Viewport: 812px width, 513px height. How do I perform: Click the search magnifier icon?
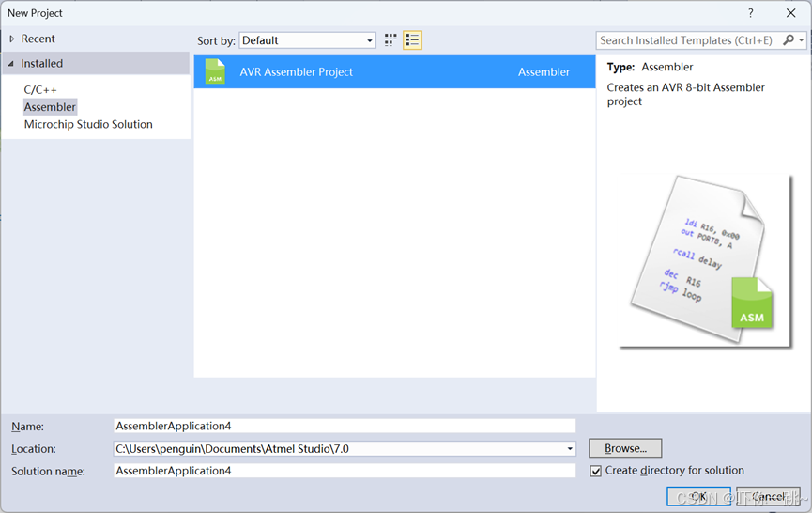coord(789,39)
